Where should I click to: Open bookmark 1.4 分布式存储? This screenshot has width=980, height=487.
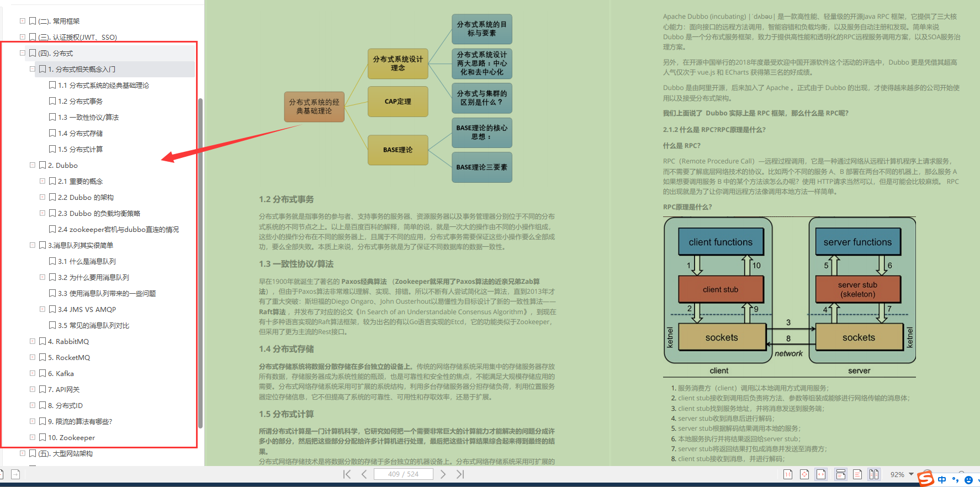point(80,133)
